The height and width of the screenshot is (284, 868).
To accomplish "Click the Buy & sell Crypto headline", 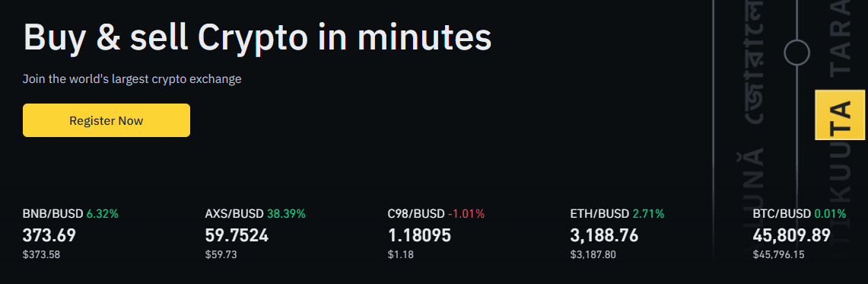I will click(x=257, y=37).
